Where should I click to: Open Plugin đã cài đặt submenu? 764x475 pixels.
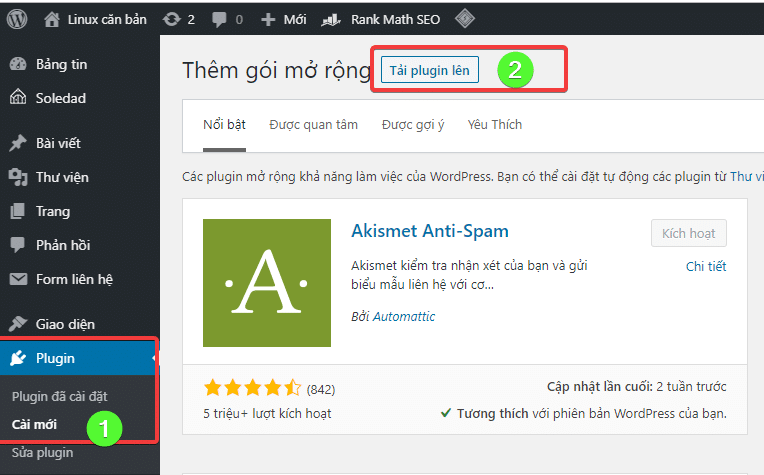pos(58,397)
